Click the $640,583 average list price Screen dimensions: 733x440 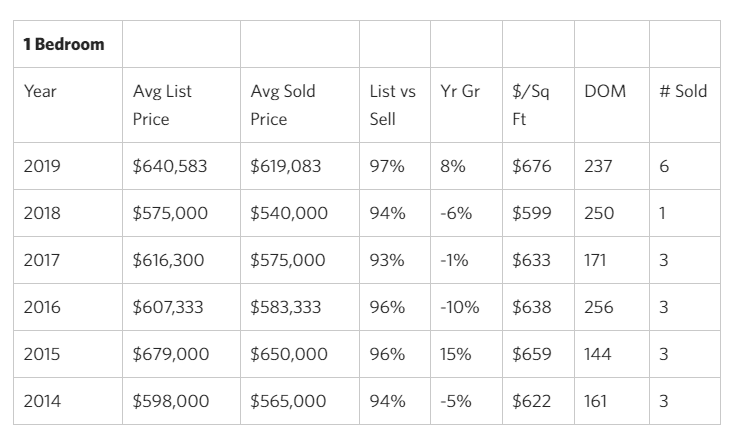coord(170,166)
